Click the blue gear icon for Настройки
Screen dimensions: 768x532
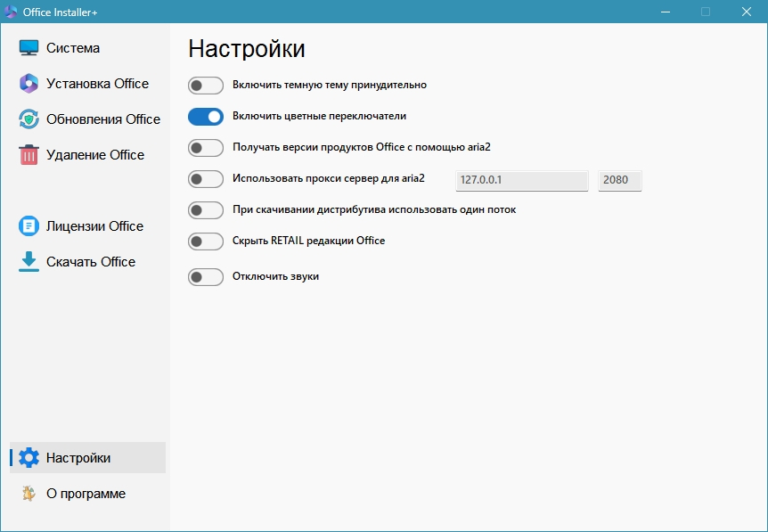(29, 458)
